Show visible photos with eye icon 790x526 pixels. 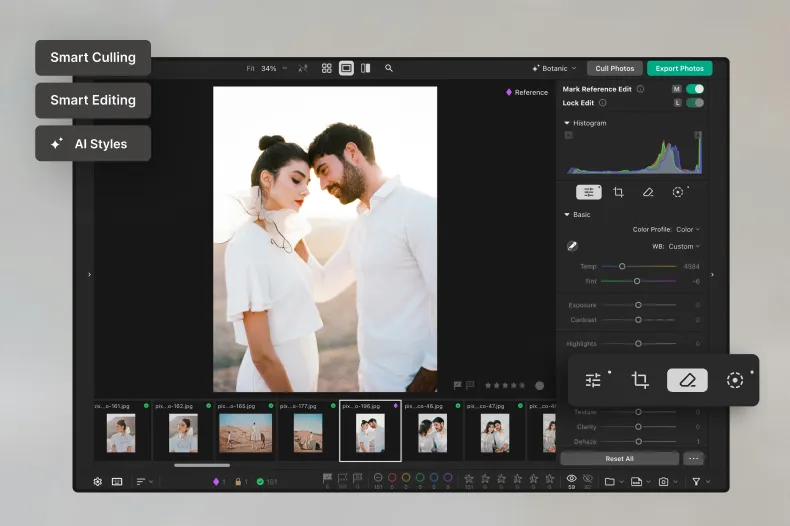tap(571, 479)
